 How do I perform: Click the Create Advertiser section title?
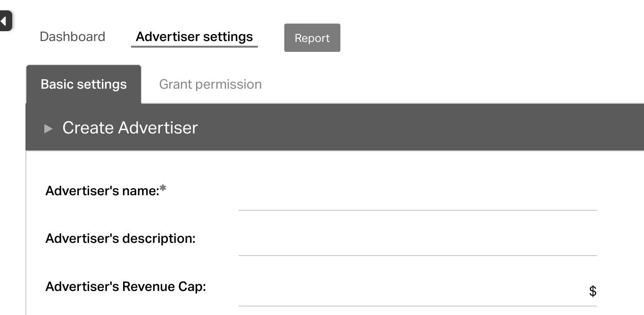130,128
